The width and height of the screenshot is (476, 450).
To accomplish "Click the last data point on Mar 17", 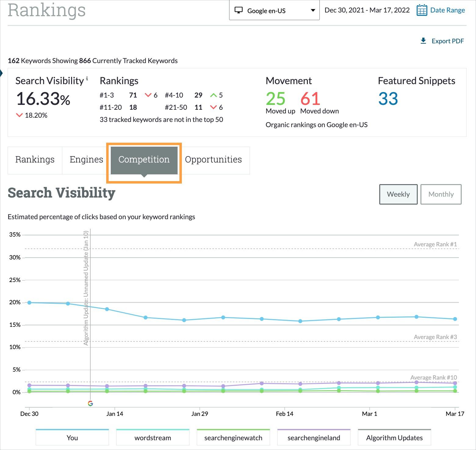I will [455, 319].
